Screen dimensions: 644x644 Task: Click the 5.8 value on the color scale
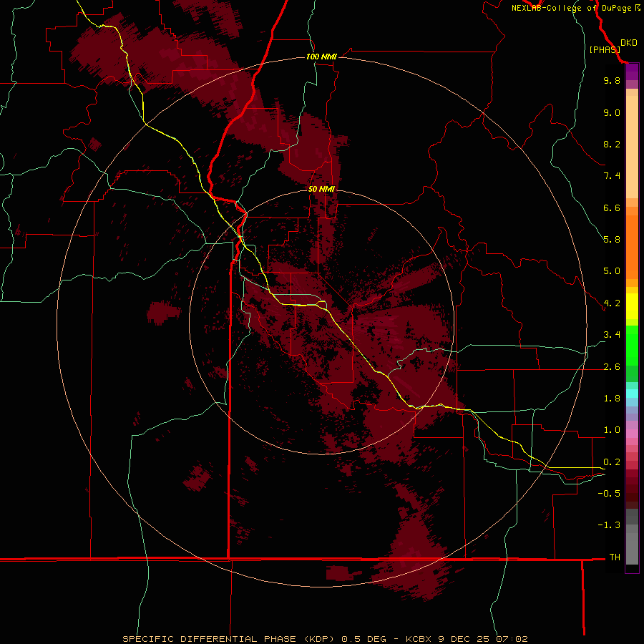point(612,240)
